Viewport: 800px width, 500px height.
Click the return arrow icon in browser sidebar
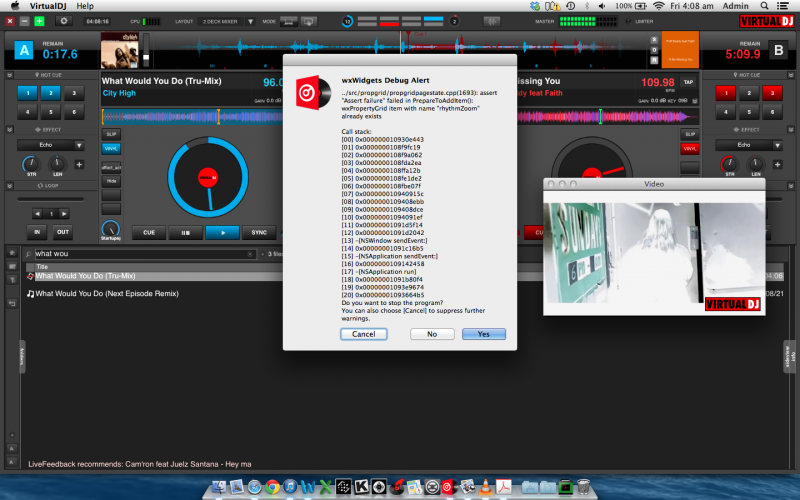click(12, 304)
